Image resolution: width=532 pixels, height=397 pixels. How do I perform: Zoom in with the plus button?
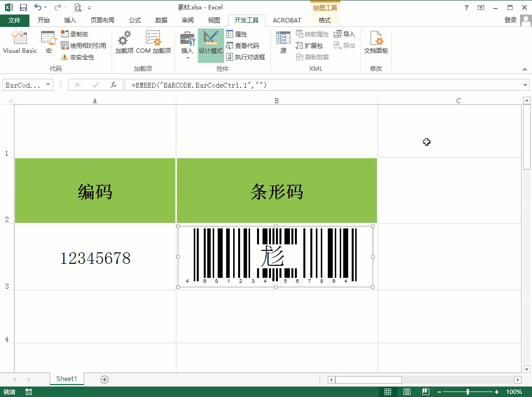point(497,392)
